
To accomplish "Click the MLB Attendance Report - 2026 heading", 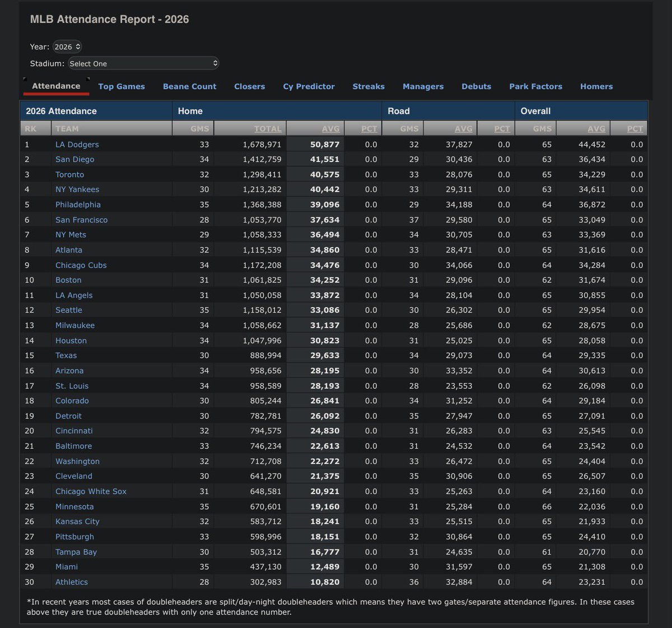I will coord(110,19).
